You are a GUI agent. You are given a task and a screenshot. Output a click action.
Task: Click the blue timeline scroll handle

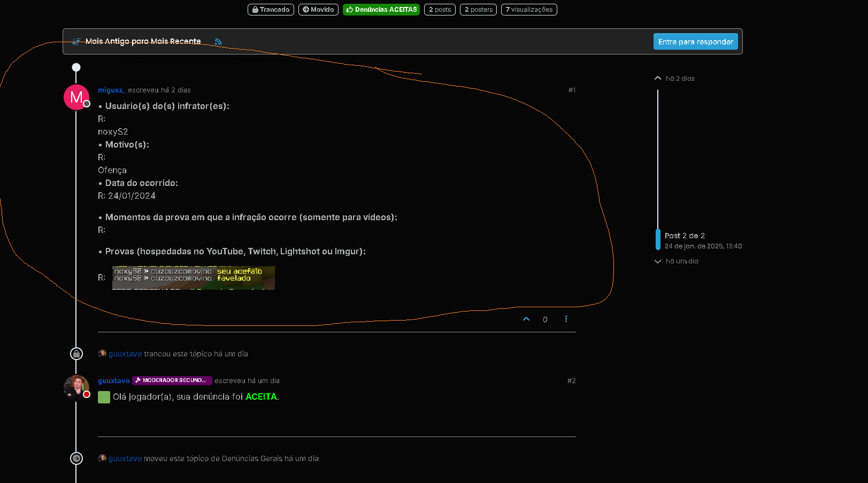(x=658, y=239)
